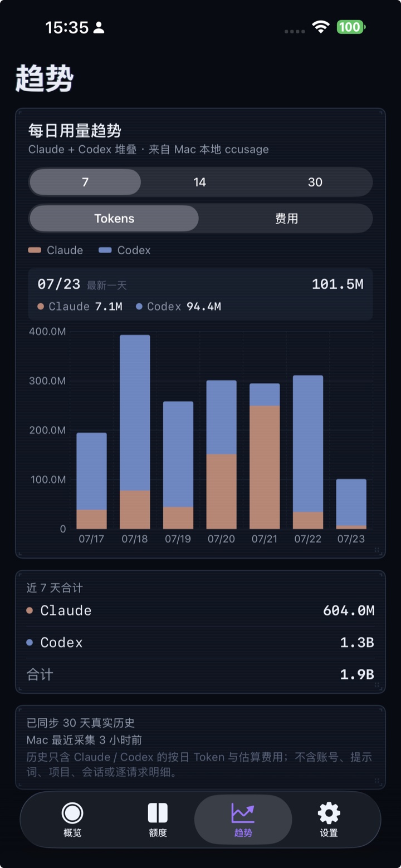
Task: Select the 07/22 stacked bar
Action: [308, 452]
